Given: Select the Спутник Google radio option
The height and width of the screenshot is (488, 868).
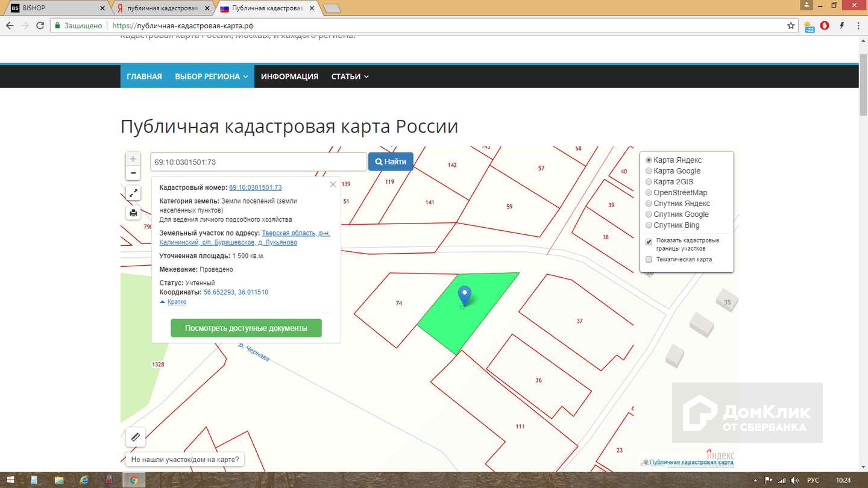Looking at the screenshot, I should 649,214.
